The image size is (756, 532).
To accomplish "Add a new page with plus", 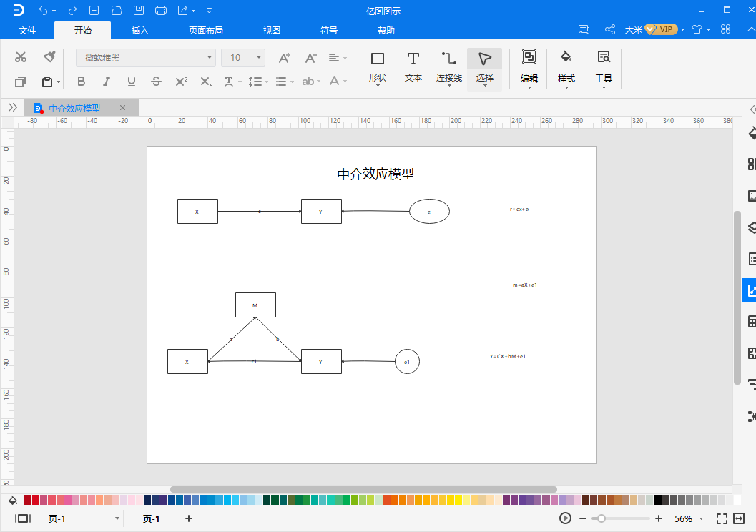I will [189, 518].
